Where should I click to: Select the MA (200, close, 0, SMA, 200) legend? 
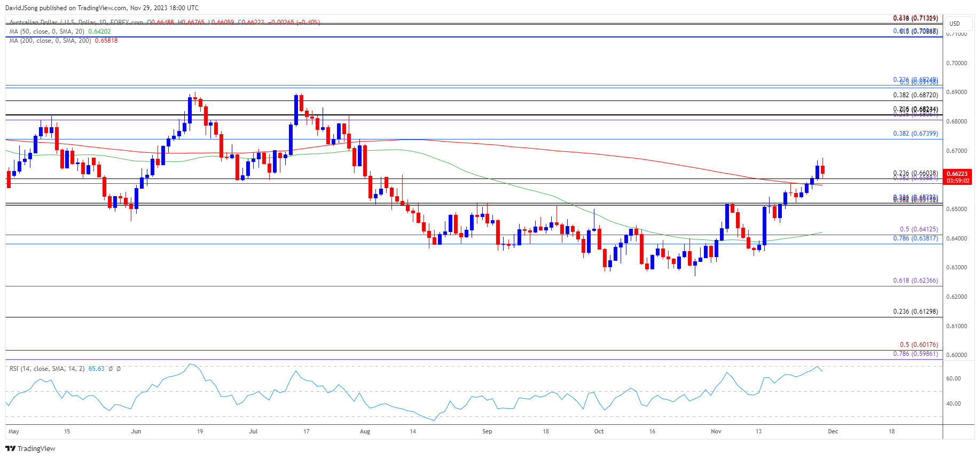(x=50, y=41)
